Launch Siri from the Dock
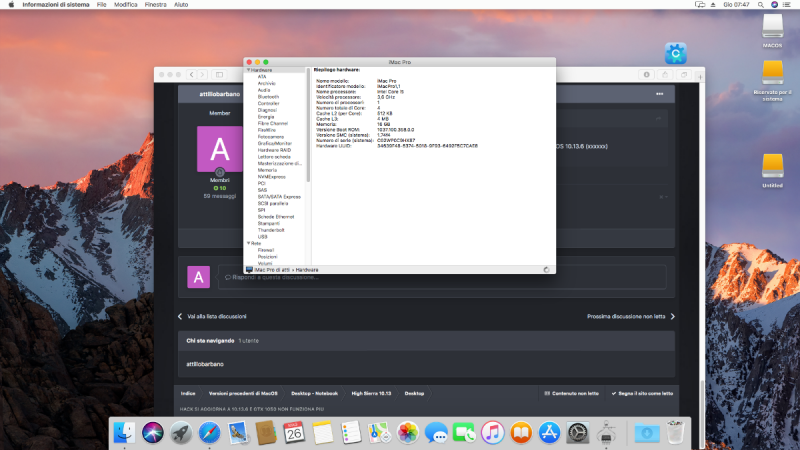 click(x=153, y=433)
